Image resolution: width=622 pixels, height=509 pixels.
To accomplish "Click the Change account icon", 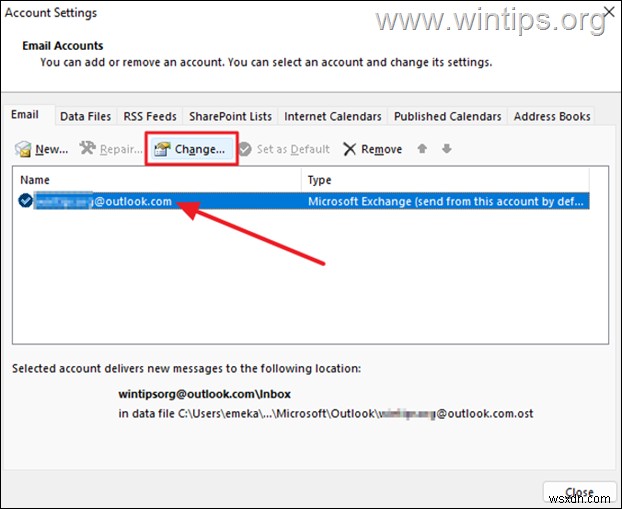I will click(x=162, y=149).
